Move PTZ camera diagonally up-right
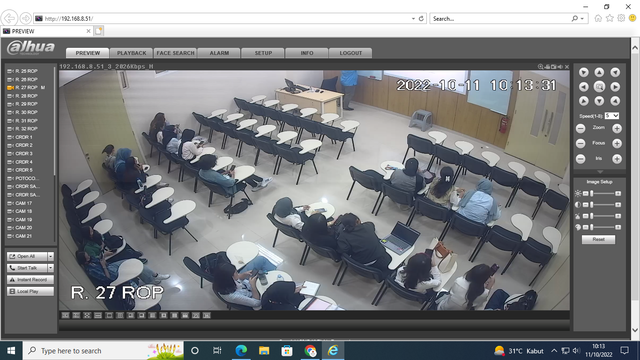The image size is (640, 360). 615,72
